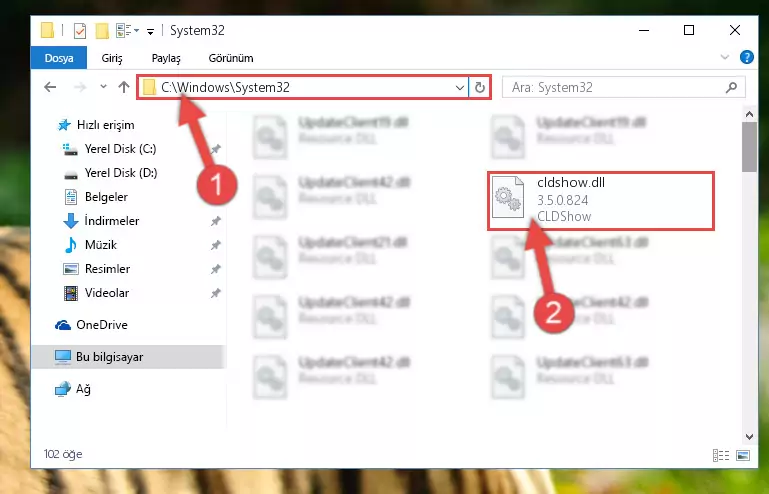Click the Bu bilgisayar monitor icon
This screenshot has height=494, width=769.
pos(63,357)
